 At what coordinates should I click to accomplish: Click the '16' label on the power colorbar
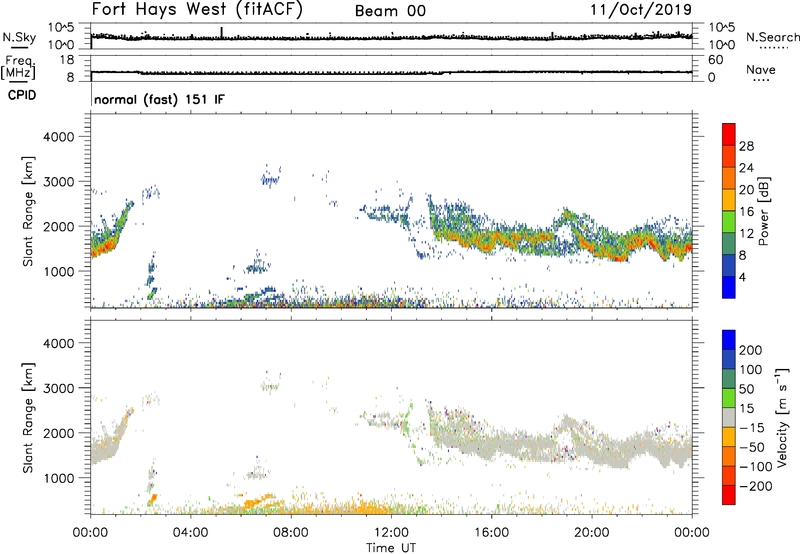click(746, 212)
